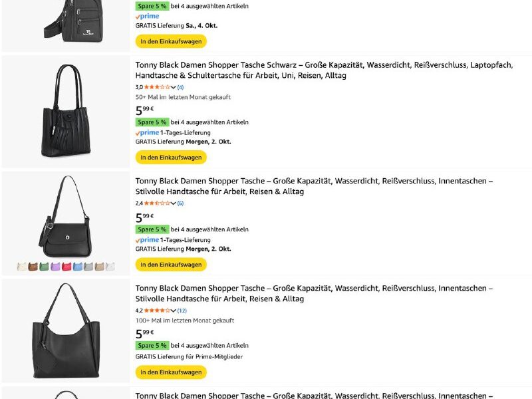This screenshot has width=532, height=399.
Task: Add the 2,4-rated flap handbag to cart
Action: click(171, 265)
